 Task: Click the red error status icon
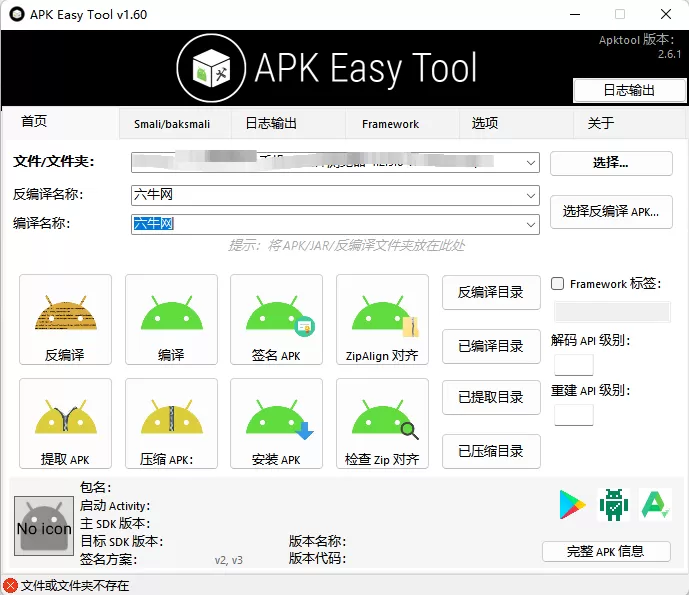pyautogui.click(x=10, y=585)
